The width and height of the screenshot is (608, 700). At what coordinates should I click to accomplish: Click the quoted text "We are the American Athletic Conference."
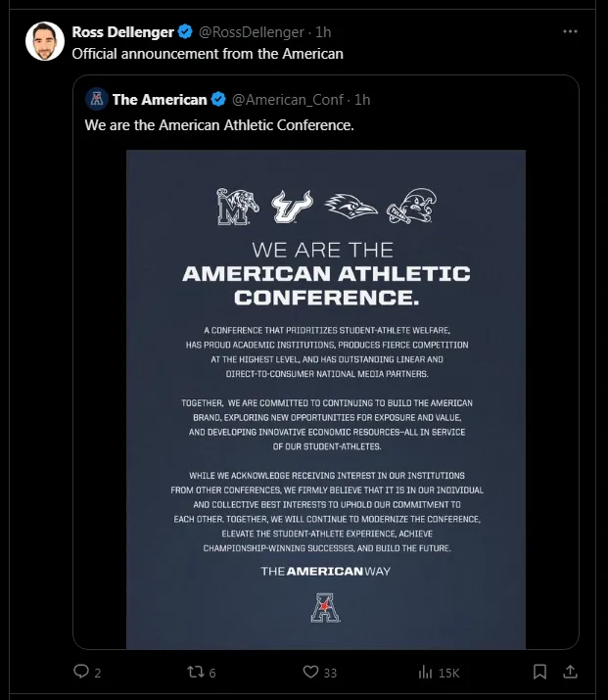click(x=219, y=125)
